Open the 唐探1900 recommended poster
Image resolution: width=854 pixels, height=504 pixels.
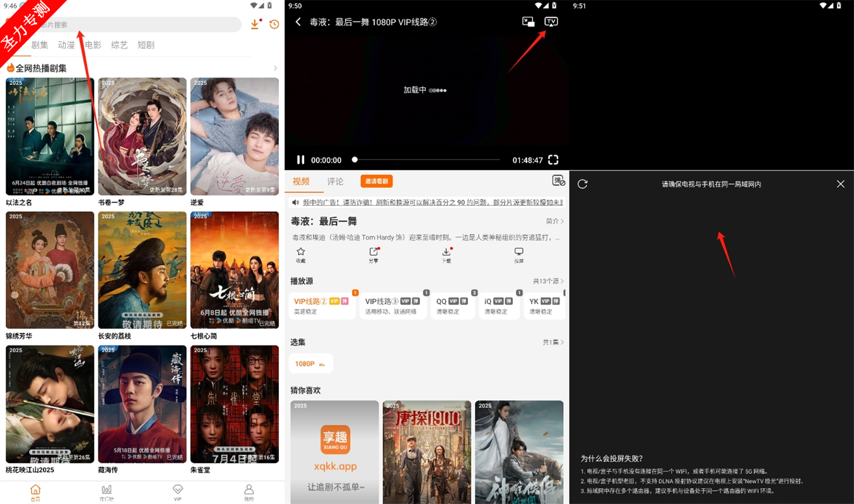point(427,452)
